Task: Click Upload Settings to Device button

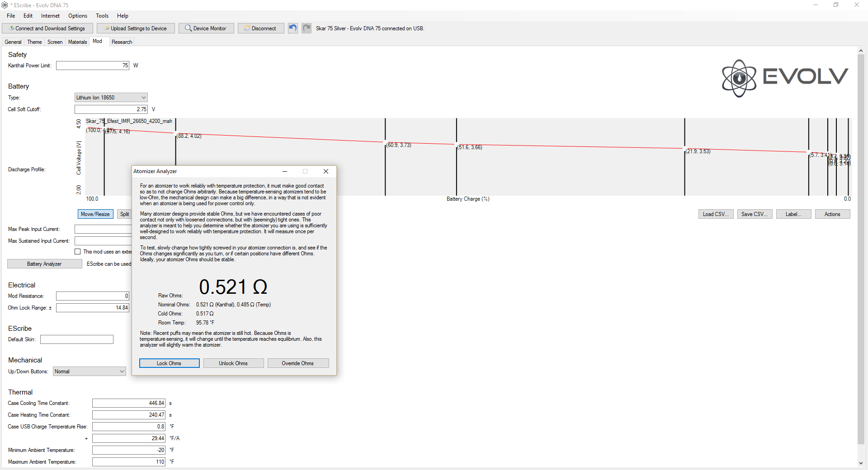Action: point(135,28)
